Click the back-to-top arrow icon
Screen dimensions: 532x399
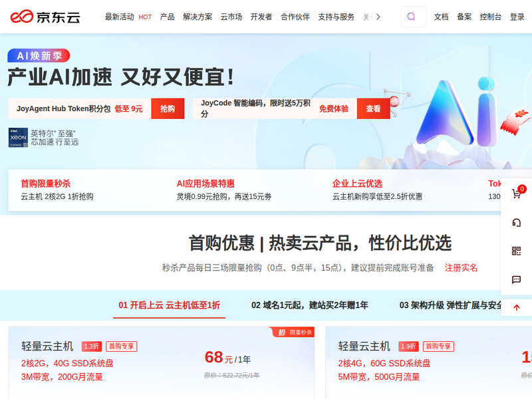(x=517, y=308)
